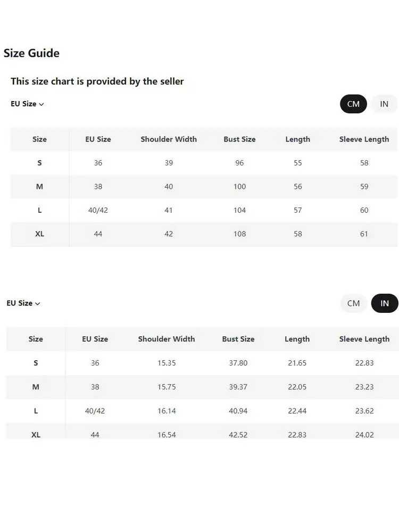Select the active IN unit toggle in the inch chart

(384, 303)
